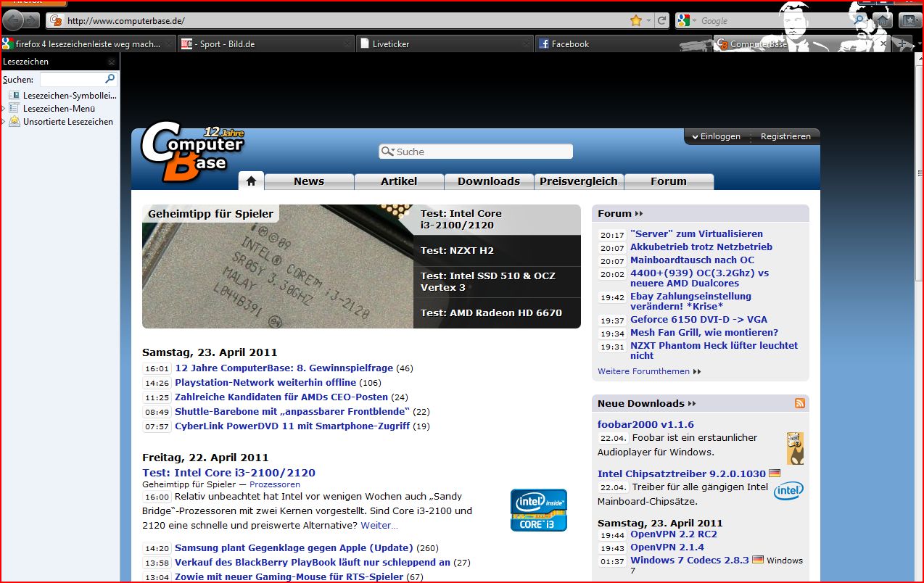Open the OpenVPN 2.2 RC2 download
Image resolution: width=924 pixels, height=583 pixels.
click(674, 534)
